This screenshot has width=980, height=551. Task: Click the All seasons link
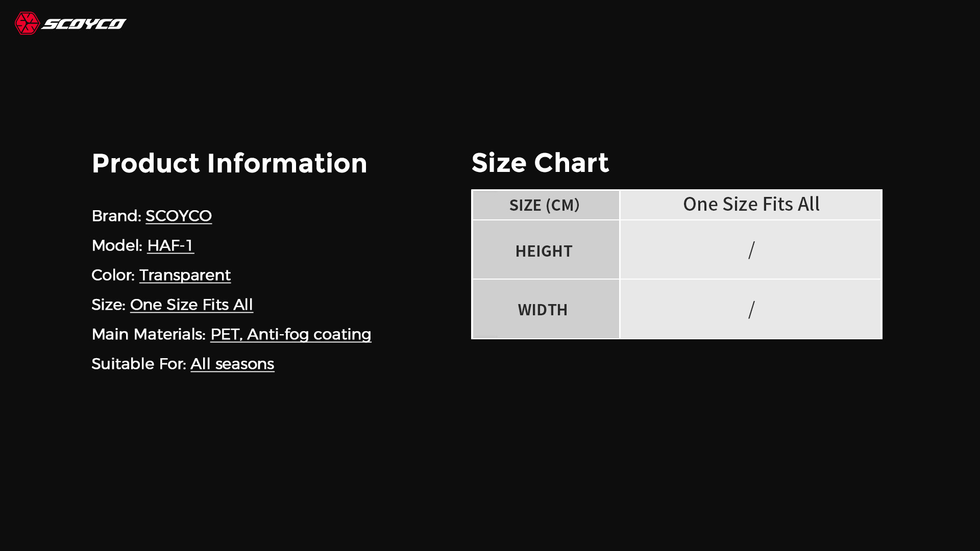pos(232,364)
